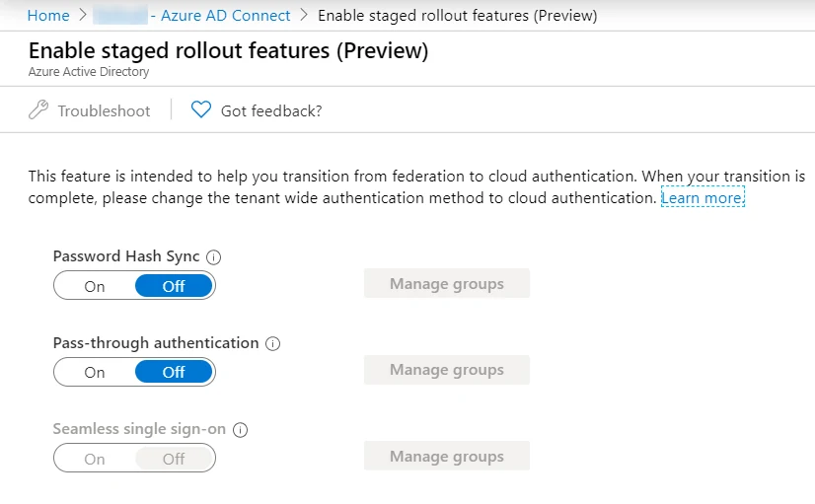Click Troubleshoot text in toolbar

104,110
